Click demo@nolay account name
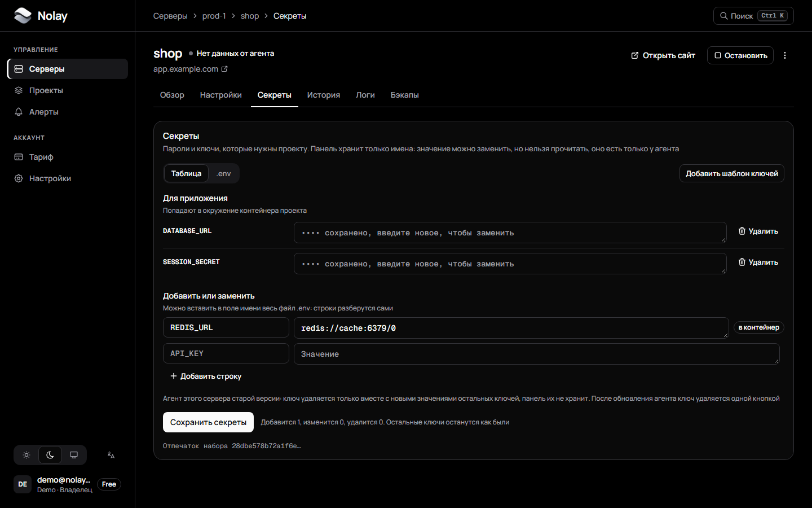The image size is (812, 508). (x=64, y=480)
